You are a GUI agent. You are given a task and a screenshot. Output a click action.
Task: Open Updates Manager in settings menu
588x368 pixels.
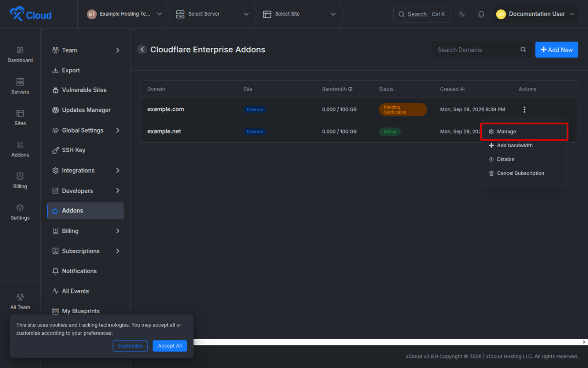(x=85, y=110)
